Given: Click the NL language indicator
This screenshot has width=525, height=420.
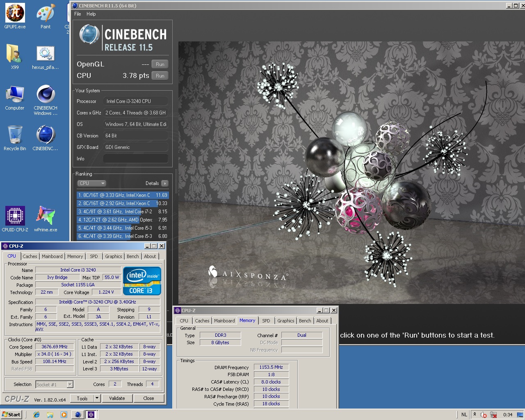Looking at the screenshot, I should (464, 415).
